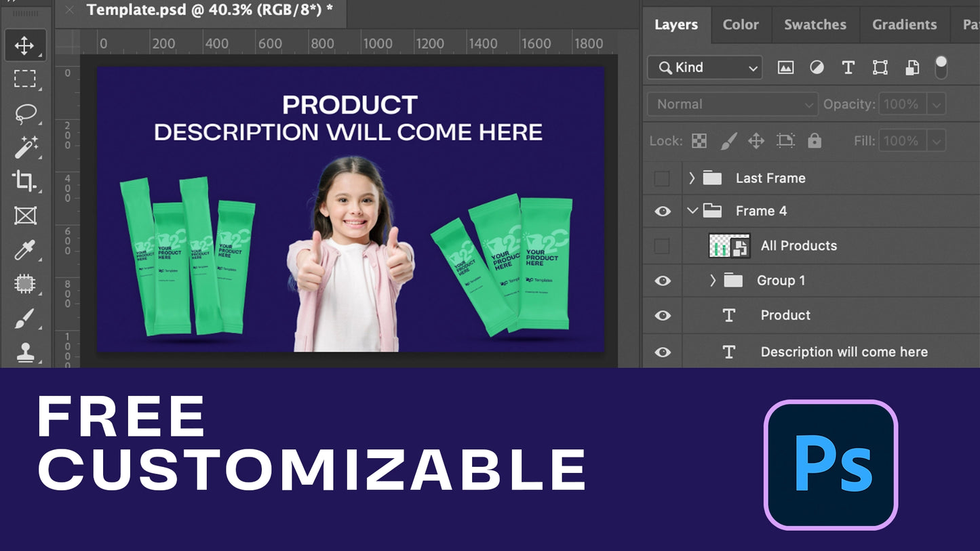Expand the Group 1 folder

[x=712, y=281]
